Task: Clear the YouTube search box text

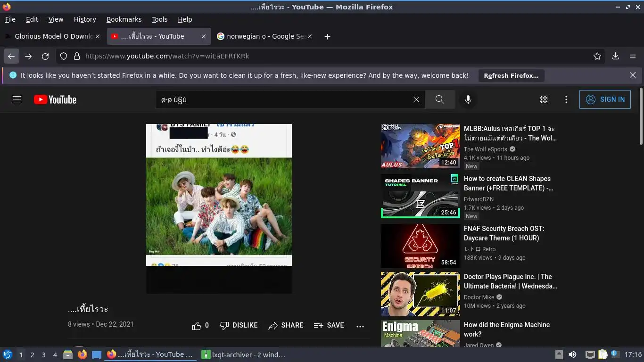Action: tap(416, 99)
